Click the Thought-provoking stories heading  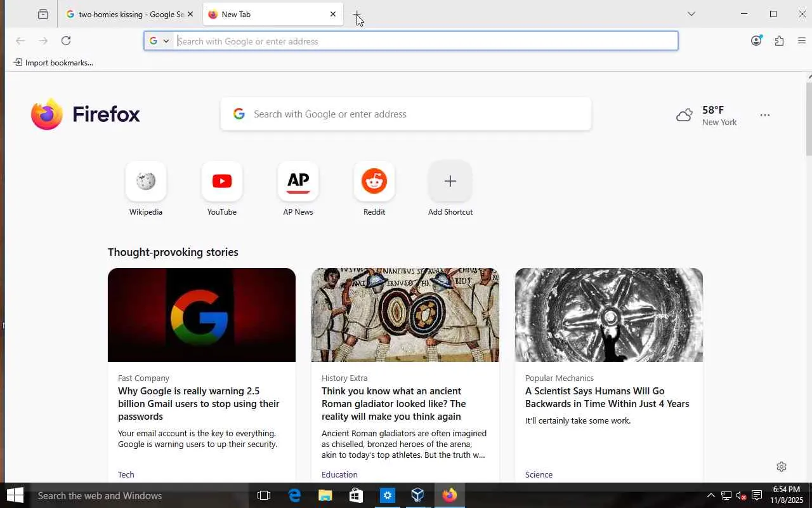coord(173,252)
